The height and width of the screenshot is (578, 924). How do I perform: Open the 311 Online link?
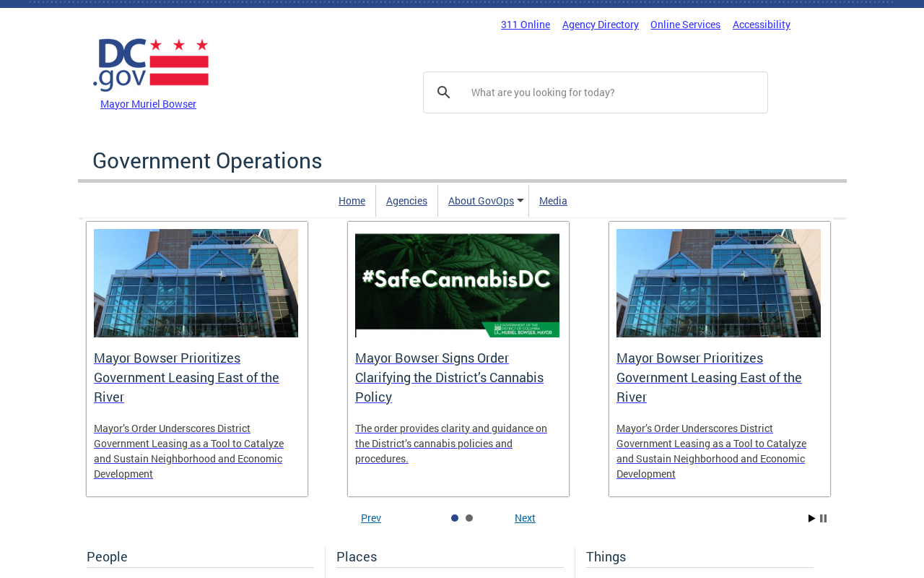pyautogui.click(x=526, y=25)
